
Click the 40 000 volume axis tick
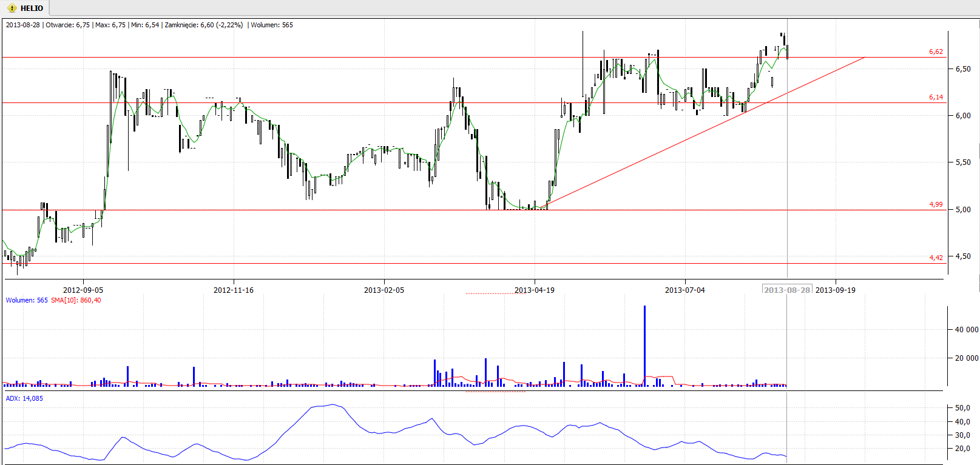tap(967, 330)
